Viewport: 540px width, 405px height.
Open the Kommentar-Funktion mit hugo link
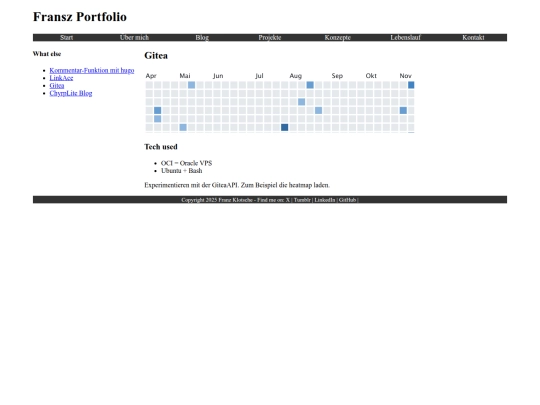point(92,70)
